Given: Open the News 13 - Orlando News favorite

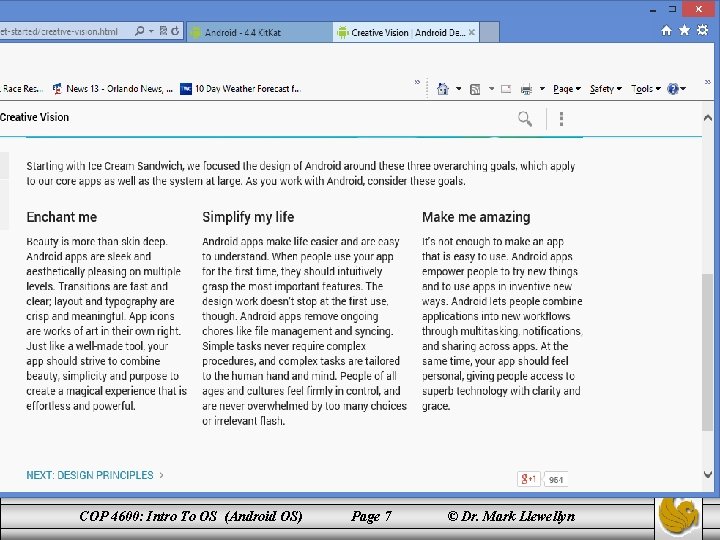Looking at the screenshot, I should 112,89.
